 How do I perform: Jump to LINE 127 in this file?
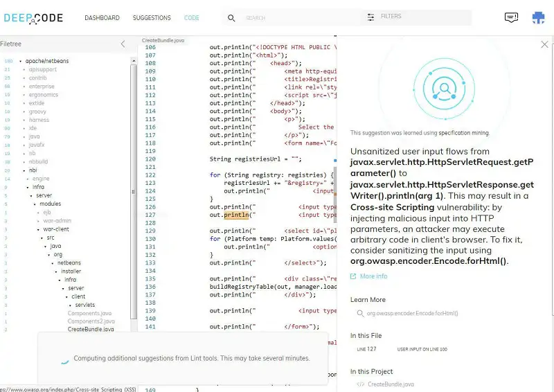tap(366, 349)
